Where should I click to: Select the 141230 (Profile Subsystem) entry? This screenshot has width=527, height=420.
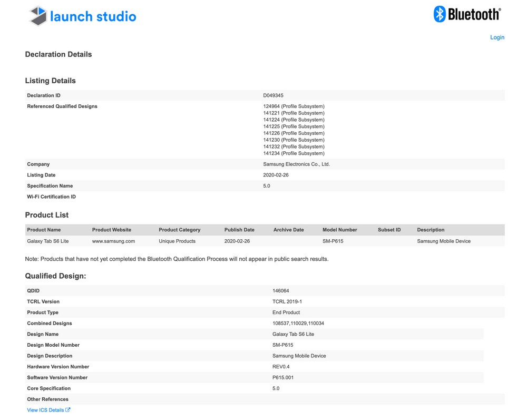294,140
